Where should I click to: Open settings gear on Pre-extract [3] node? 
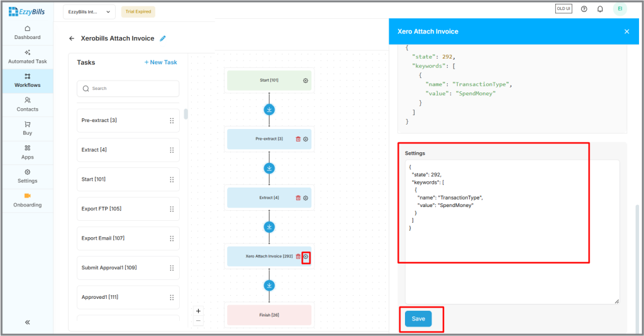pyautogui.click(x=306, y=139)
